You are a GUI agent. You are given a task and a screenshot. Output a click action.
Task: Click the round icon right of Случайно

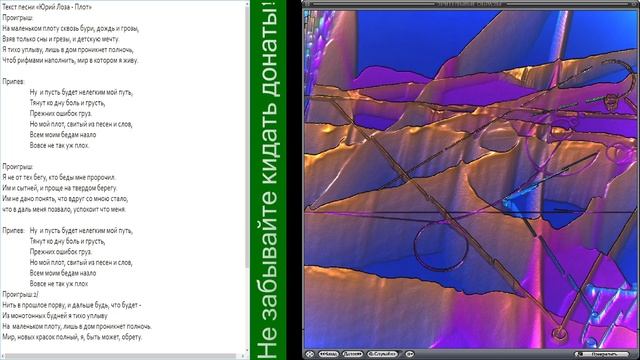(409, 354)
